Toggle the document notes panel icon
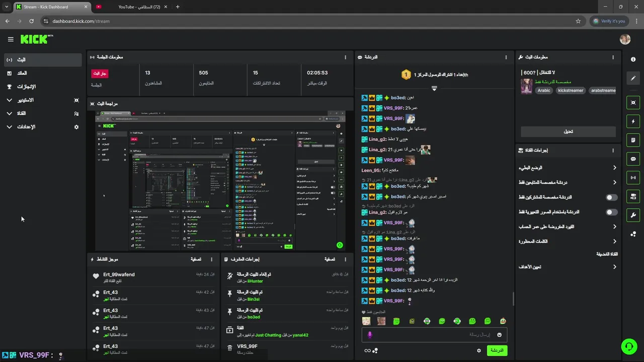 [x=633, y=140]
